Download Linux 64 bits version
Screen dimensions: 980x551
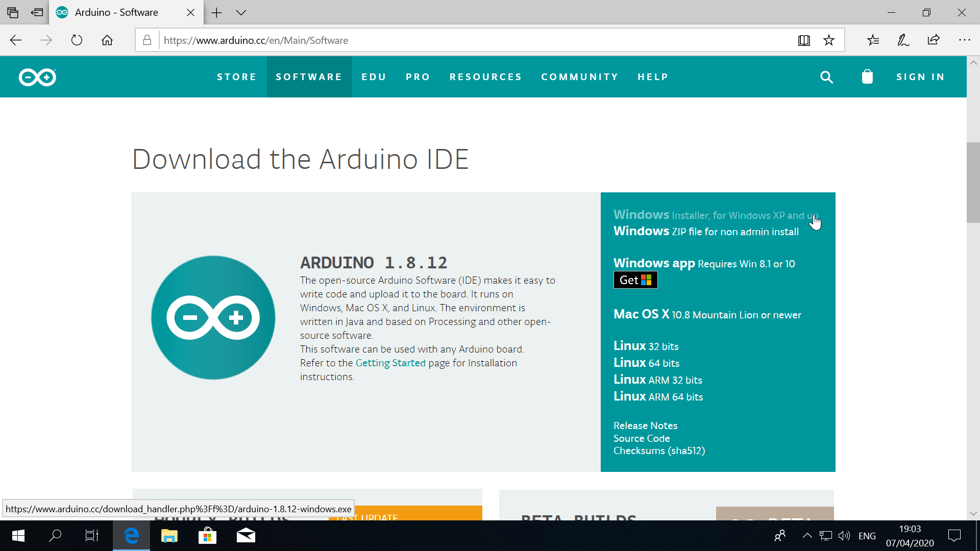tap(646, 363)
